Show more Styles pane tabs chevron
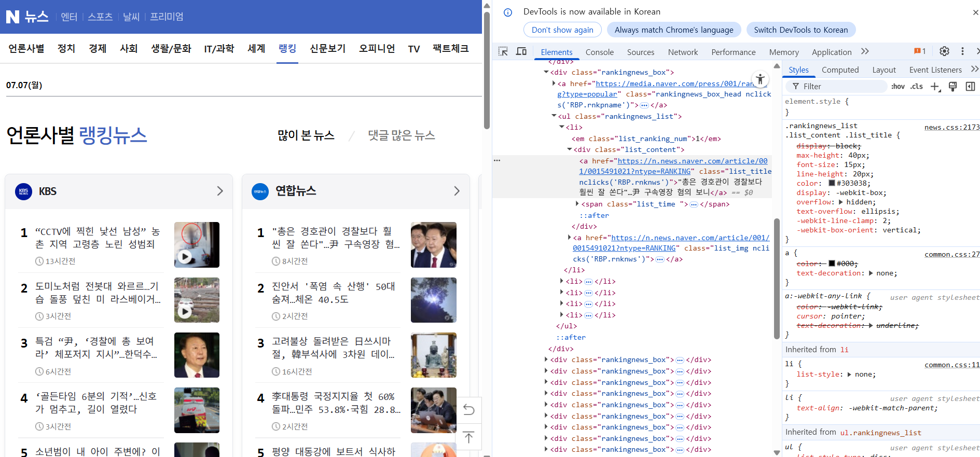Viewport: 980px width, 457px height. coord(974,69)
